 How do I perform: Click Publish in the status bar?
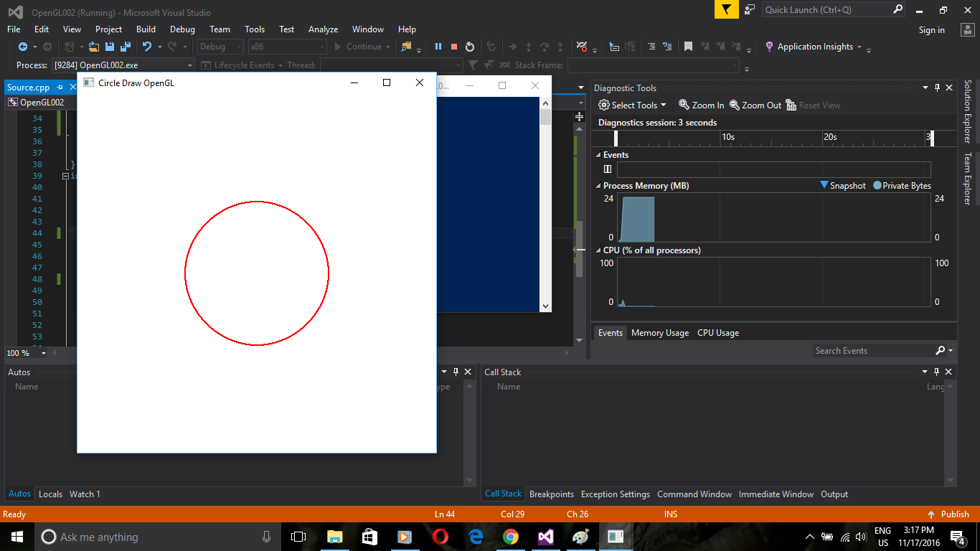[948, 514]
